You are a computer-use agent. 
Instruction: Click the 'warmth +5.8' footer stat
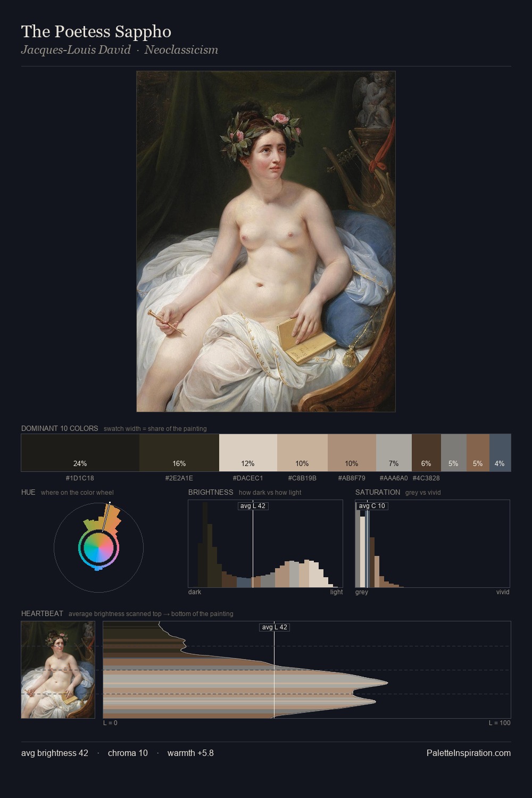click(190, 753)
